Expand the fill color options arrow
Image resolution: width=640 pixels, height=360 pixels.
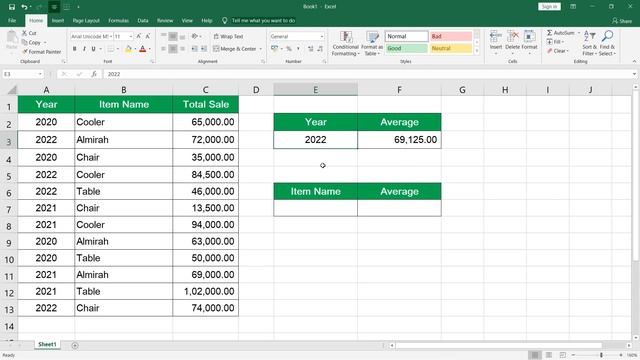click(136, 49)
